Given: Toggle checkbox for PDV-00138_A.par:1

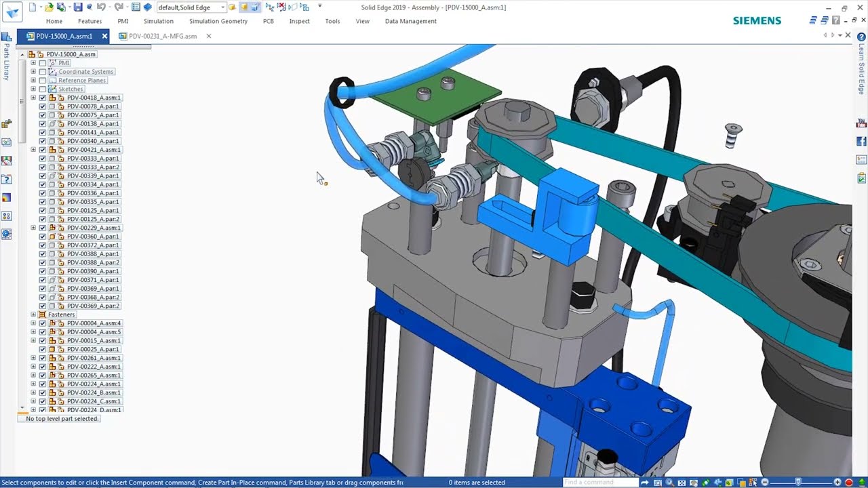Looking at the screenshot, I should pos(43,124).
